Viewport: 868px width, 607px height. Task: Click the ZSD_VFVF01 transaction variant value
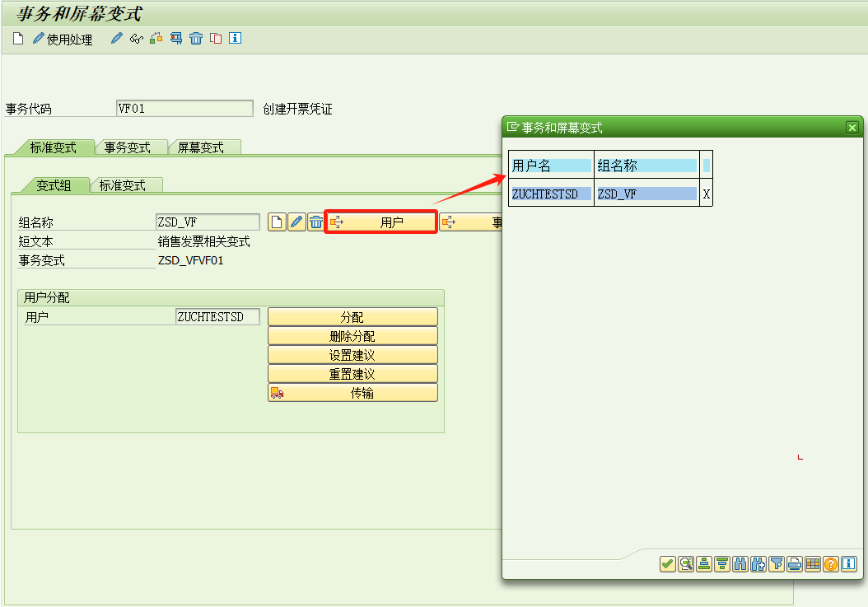[191, 260]
